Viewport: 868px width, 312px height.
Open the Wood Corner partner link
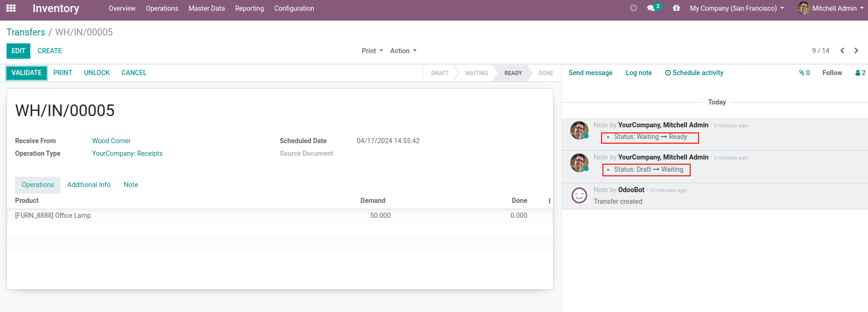(x=111, y=141)
